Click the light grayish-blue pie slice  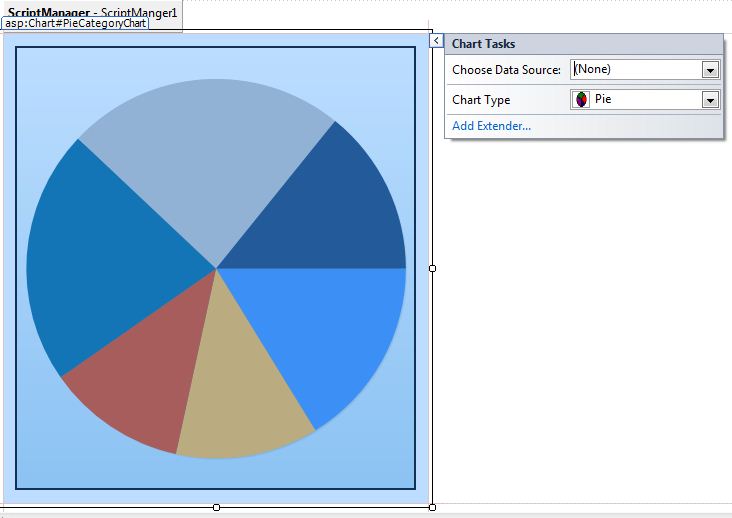(210, 159)
